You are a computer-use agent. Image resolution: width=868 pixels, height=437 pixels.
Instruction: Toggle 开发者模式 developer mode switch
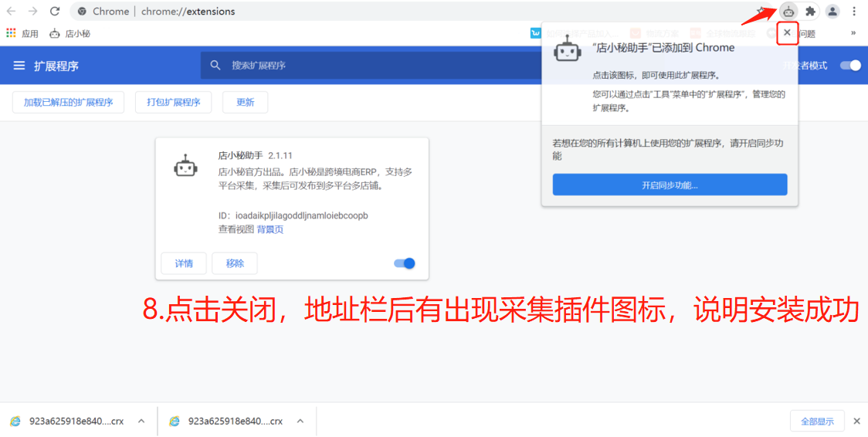(x=850, y=66)
